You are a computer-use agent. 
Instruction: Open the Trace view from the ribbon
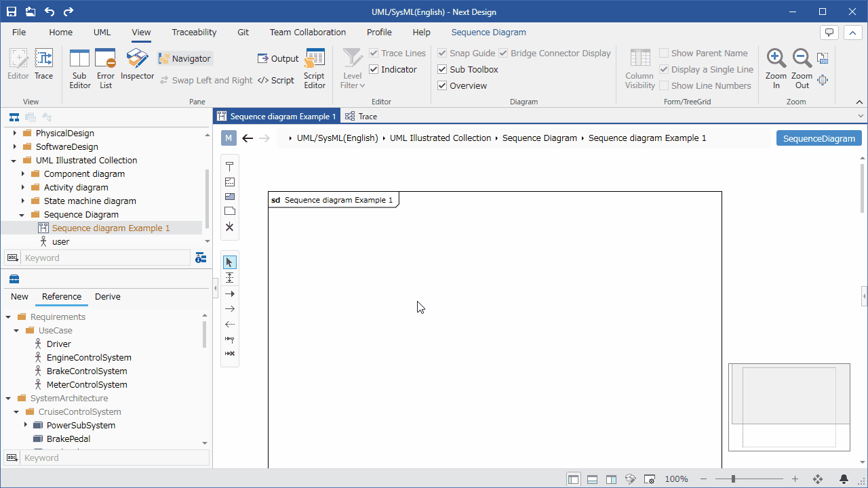[44, 65]
